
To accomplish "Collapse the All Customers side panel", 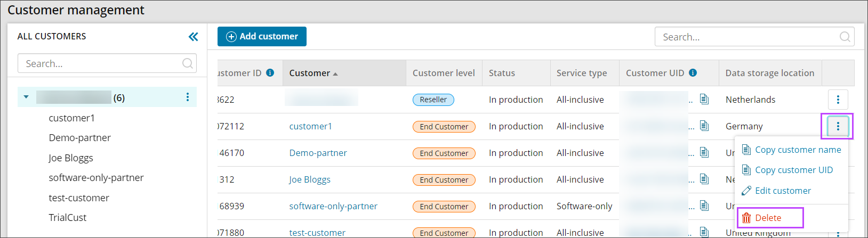I will (x=193, y=36).
